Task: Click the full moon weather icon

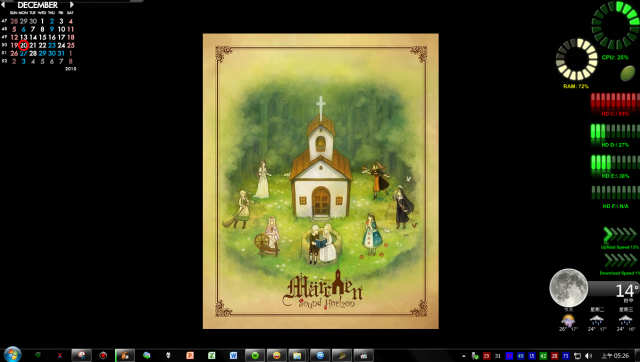Action: (x=569, y=288)
